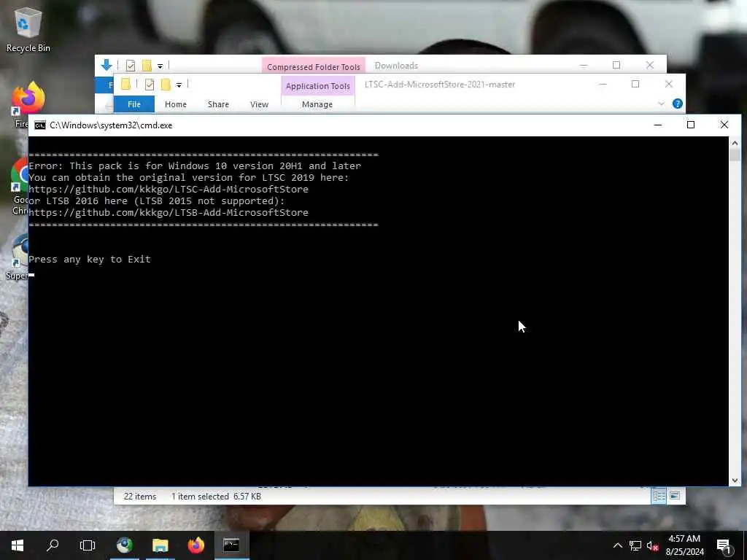Click Properties checkmark icon in Downloads window toolbar
The height and width of the screenshot is (560, 747).
tap(130, 66)
